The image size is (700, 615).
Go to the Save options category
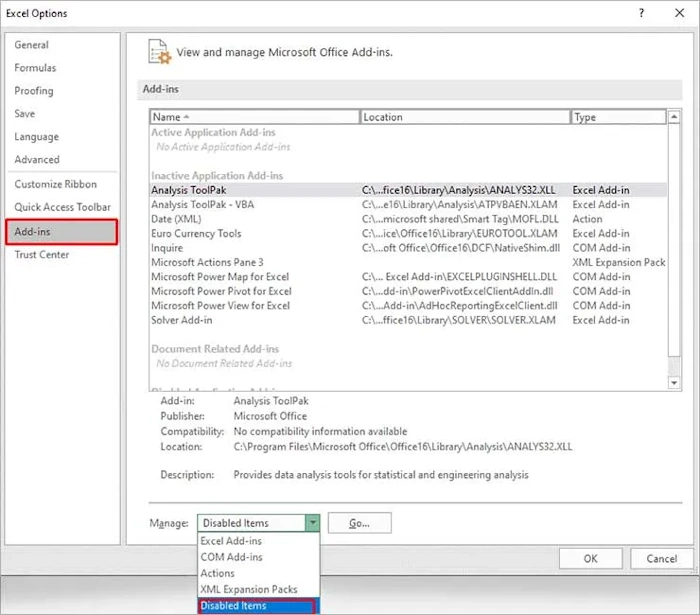coord(25,113)
